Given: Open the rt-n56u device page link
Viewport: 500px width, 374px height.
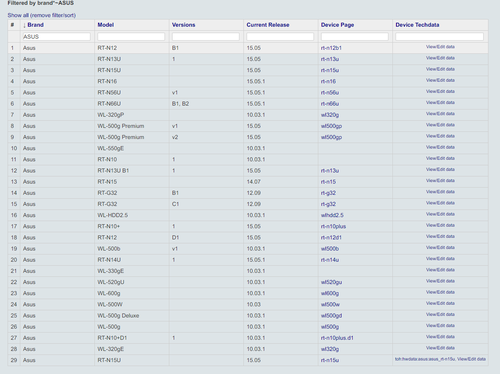Looking at the screenshot, I should pos(330,93).
